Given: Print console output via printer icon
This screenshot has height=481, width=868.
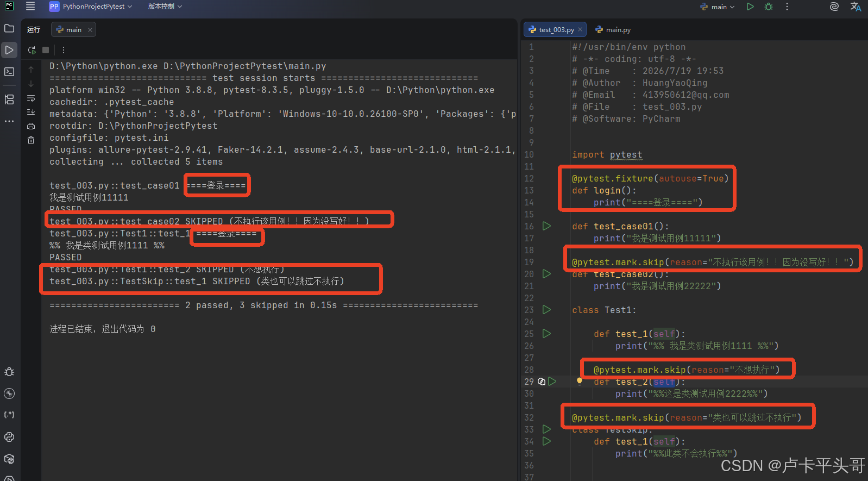Looking at the screenshot, I should 31,126.
